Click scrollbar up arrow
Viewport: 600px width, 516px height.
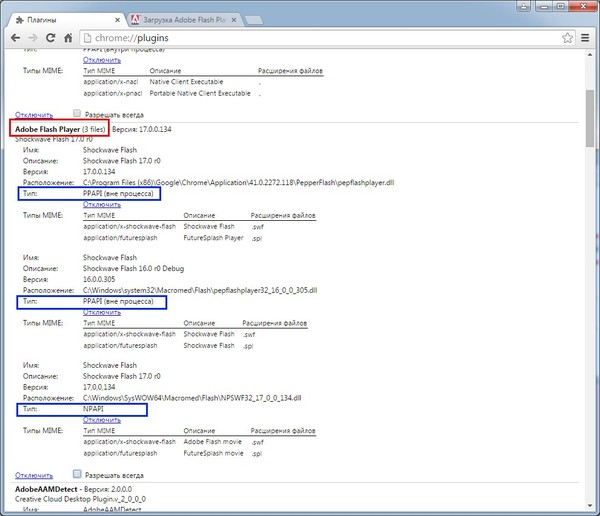(590, 55)
